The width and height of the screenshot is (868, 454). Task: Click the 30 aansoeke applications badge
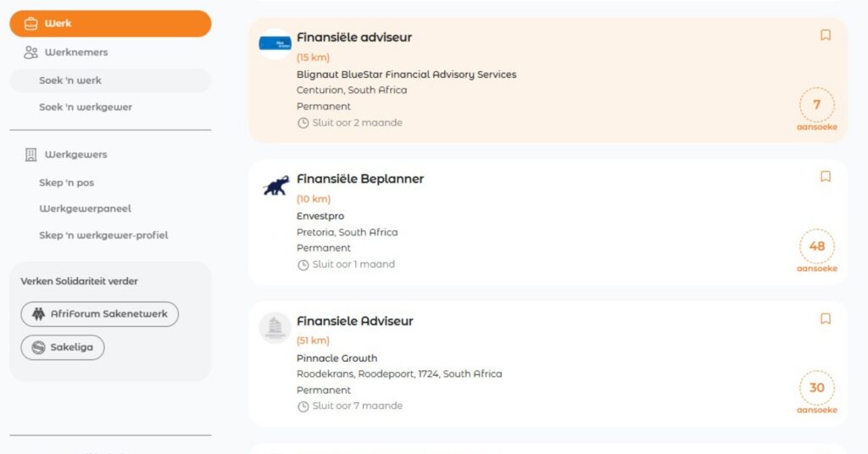click(816, 392)
